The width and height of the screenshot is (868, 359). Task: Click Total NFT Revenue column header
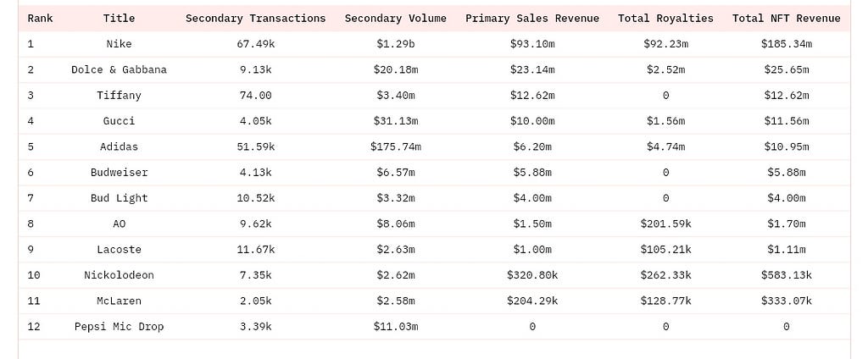coord(787,19)
